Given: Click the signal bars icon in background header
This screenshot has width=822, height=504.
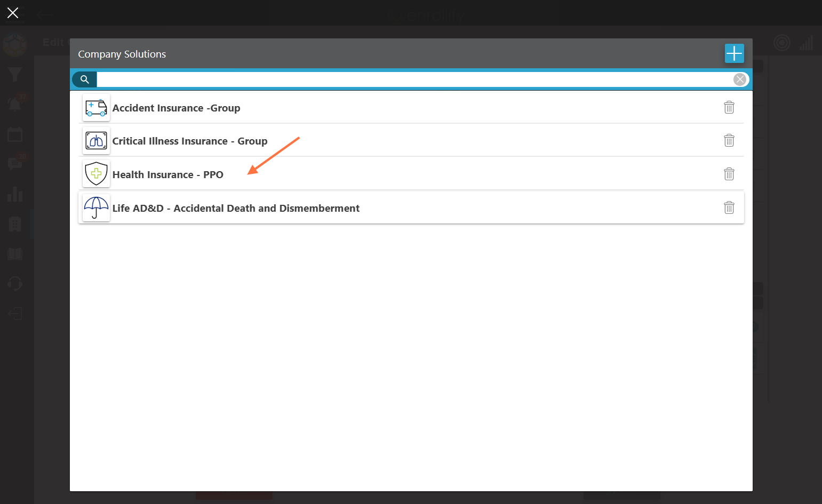Looking at the screenshot, I should (x=806, y=43).
